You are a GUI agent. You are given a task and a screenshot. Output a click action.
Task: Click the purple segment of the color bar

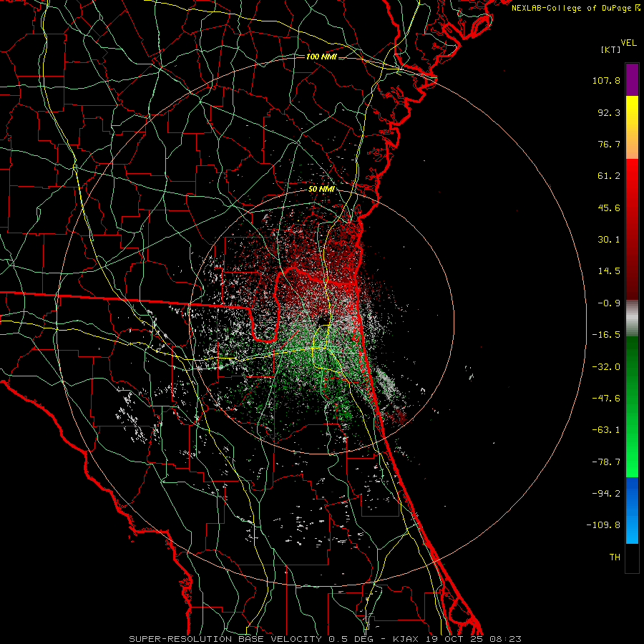(x=632, y=79)
